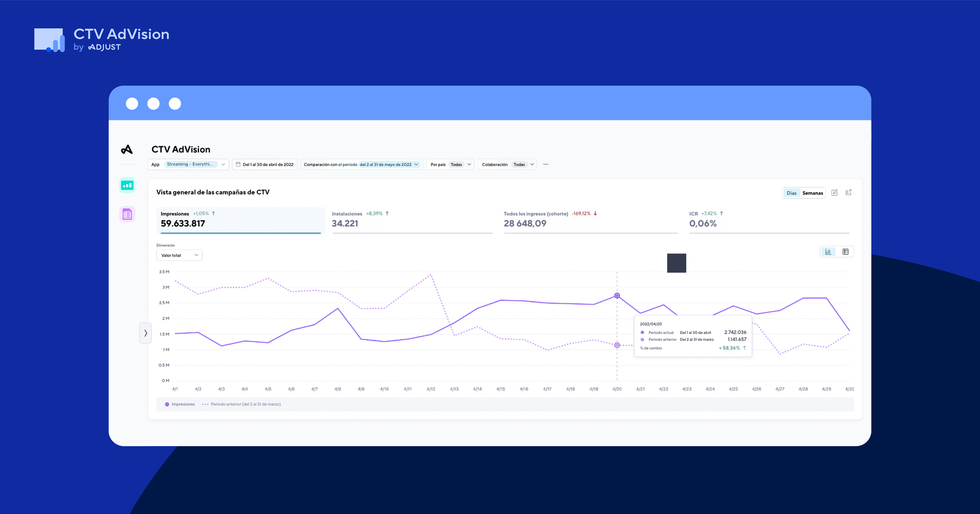Click the 4/30 x-axis date label
980x514 pixels.
point(850,389)
